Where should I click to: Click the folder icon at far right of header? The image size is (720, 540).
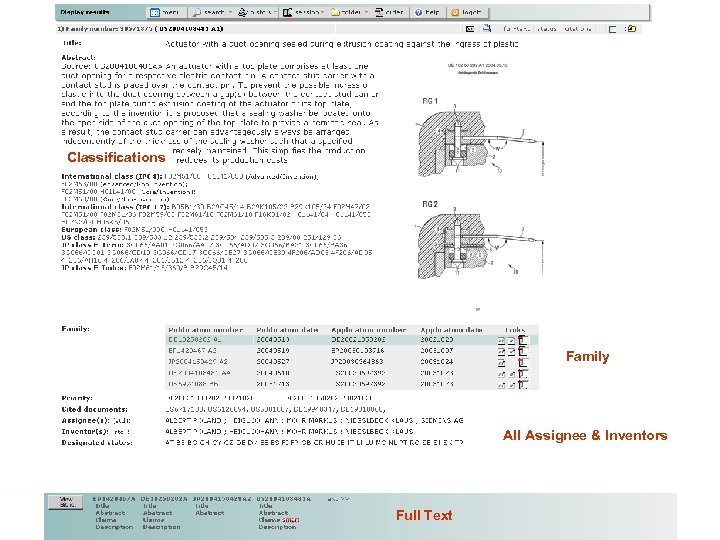tap(631, 29)
